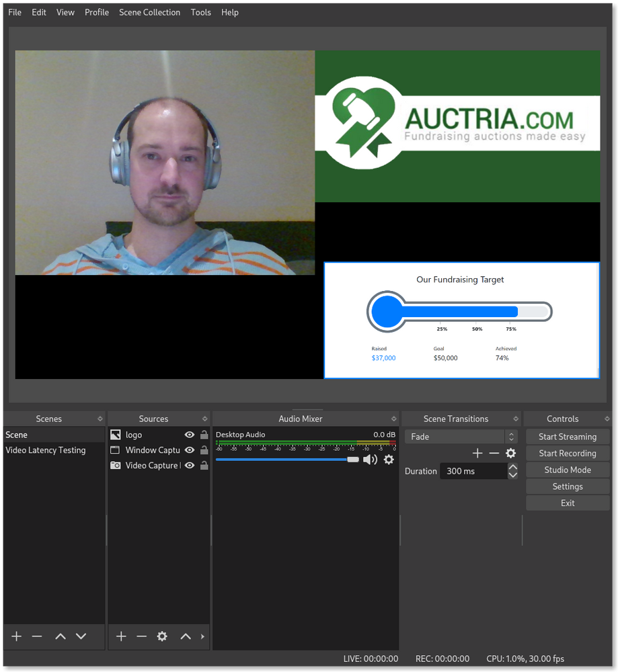Move scene up with up arrow
This screenshot has height=672, width=618.
point(61,636)
